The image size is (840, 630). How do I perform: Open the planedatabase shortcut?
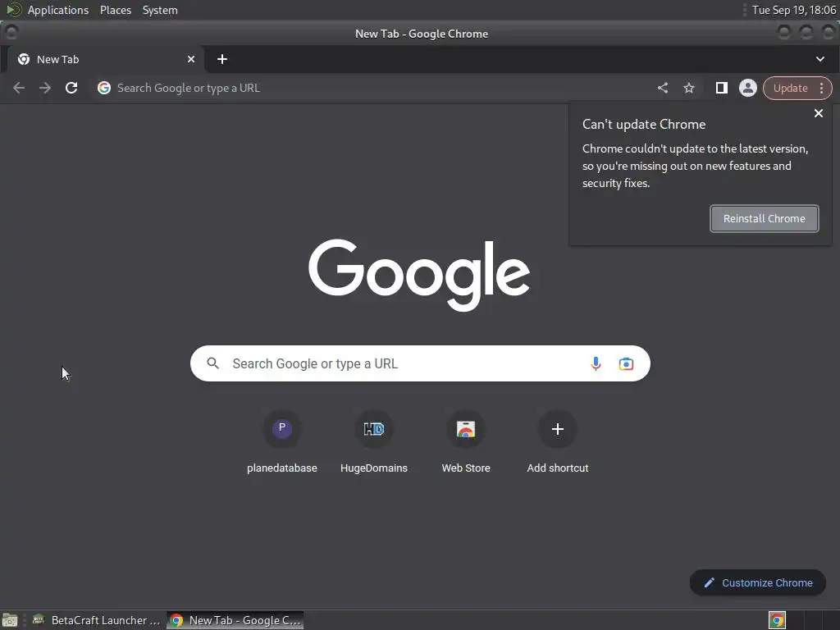(282, 442)
